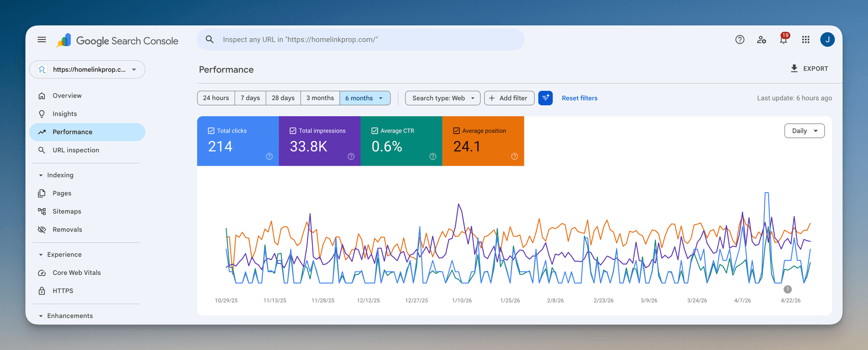
Task: Toggle the Total clicks checkbox
Action: (x=211, y=131)
